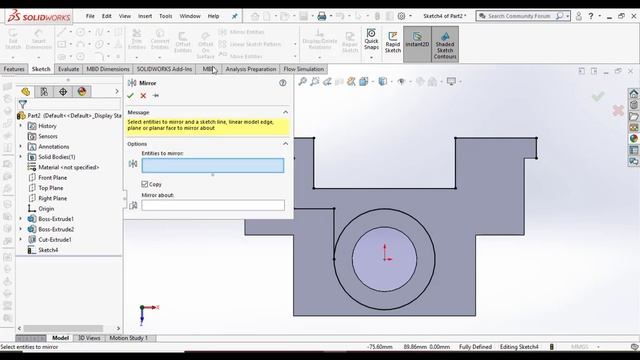Cancel the Mirror with red X
640x360 pixels.
[x=143, y=96]
